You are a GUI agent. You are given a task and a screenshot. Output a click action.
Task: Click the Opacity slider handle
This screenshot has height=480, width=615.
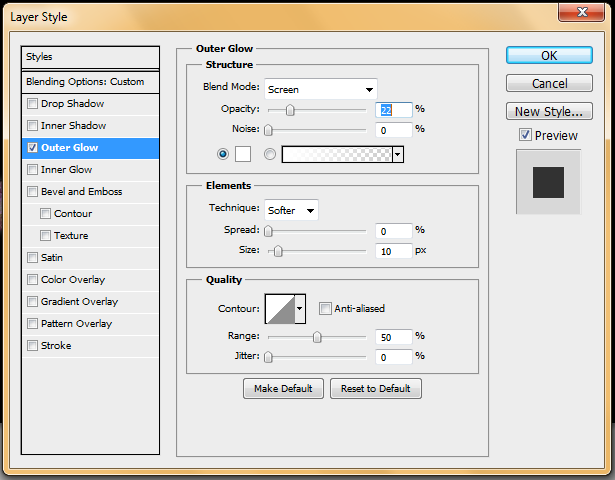[x=290, y=110]
